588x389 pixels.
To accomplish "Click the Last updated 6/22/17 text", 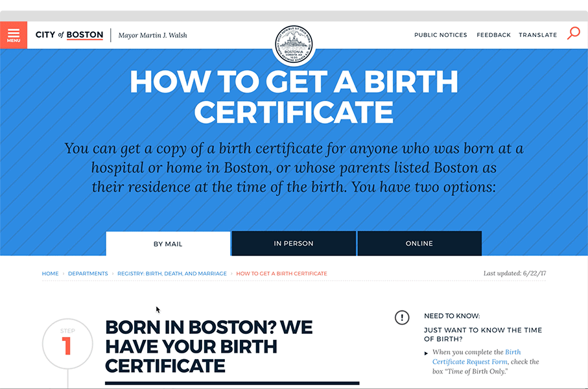I will click(515, 273).
